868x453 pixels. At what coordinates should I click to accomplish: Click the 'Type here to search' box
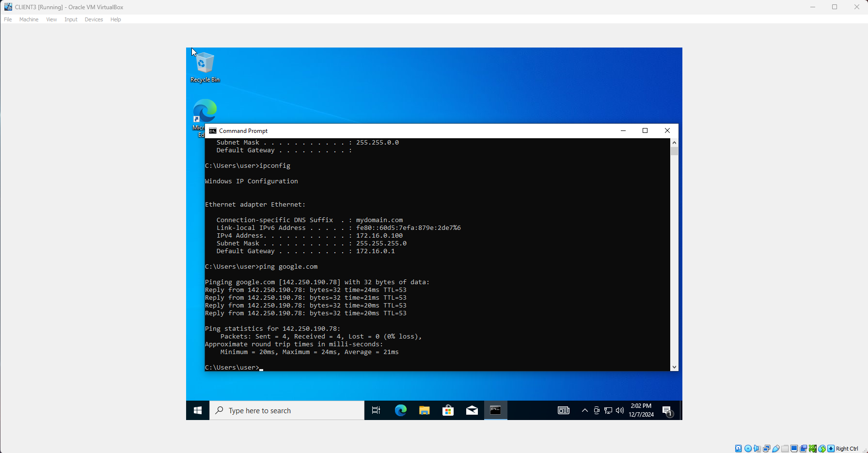(x=287, y=410)
